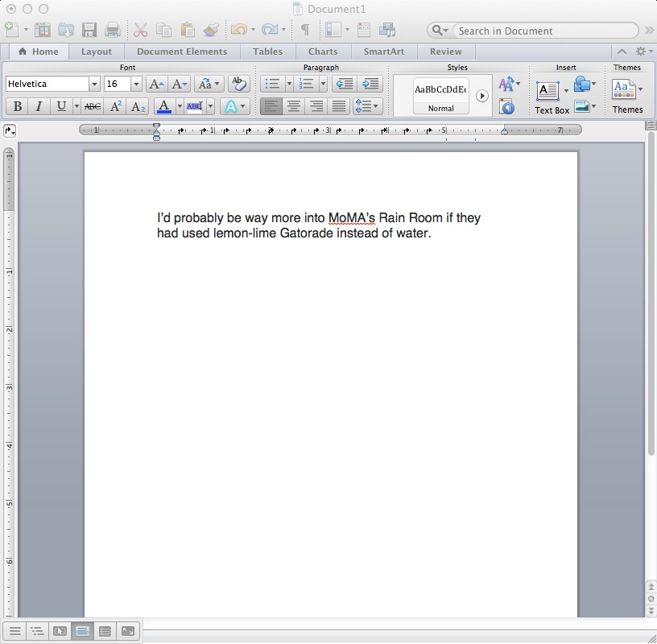Open underline style dropdown arrow

[76, 106]
